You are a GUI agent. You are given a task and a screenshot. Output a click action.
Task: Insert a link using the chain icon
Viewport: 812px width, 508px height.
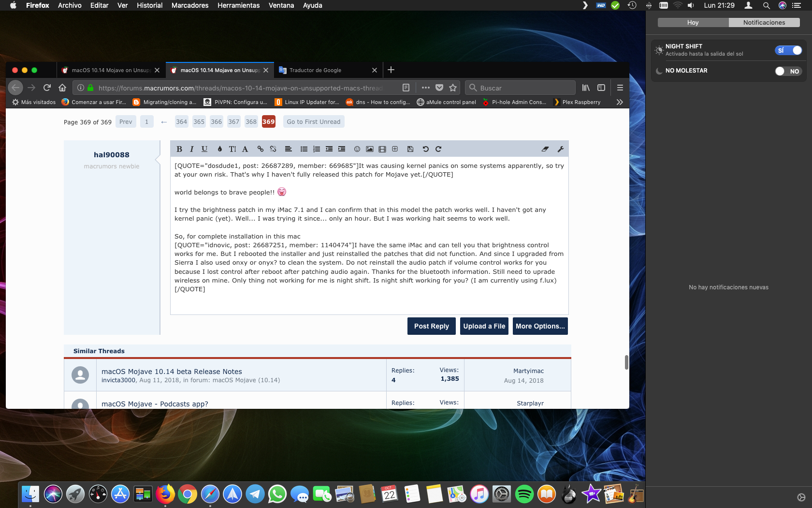point(261,149)
